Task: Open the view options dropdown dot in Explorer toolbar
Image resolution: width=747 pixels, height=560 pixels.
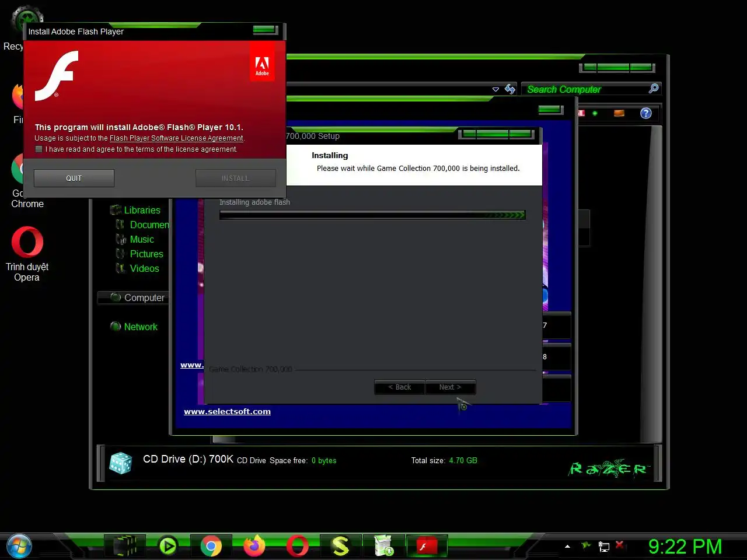Action: (x=595, y=113)
